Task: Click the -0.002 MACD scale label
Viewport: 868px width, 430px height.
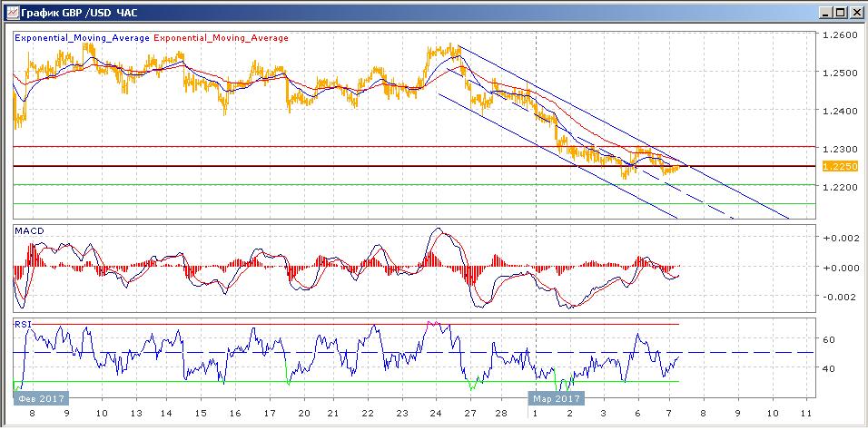Action: pos(836,297)
